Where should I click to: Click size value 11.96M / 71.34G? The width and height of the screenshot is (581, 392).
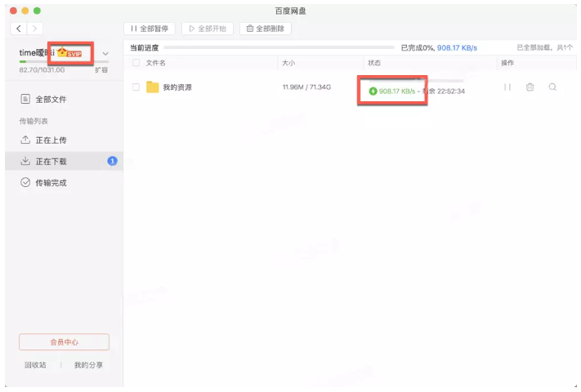[306, 87]
